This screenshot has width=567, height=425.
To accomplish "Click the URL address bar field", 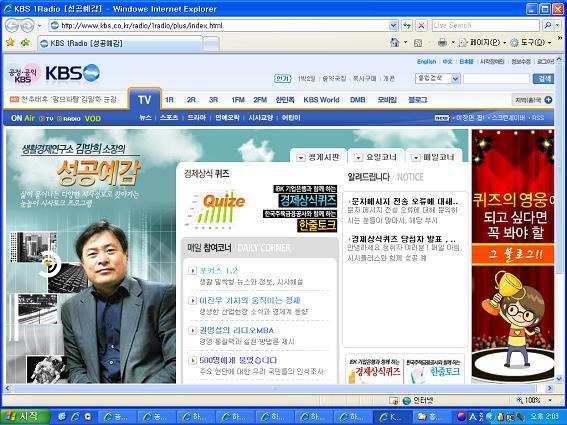I will (224, 25).
